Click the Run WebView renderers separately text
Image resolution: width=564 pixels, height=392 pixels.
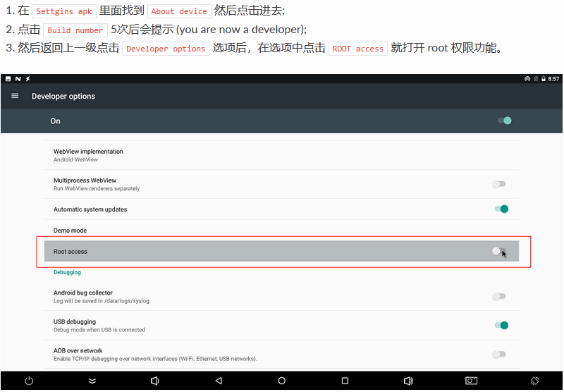tap(97, 188)
